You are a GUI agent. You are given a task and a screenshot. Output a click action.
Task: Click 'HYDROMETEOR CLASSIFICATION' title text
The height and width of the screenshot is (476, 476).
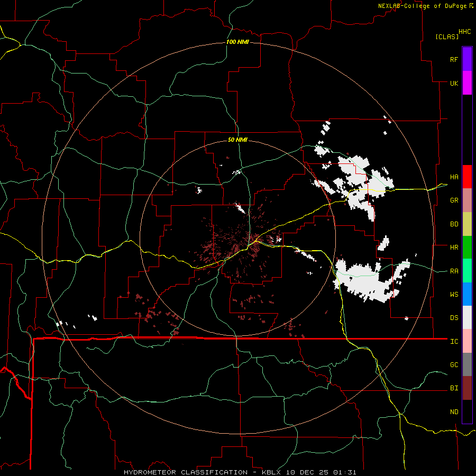click(x=186, y=472)
